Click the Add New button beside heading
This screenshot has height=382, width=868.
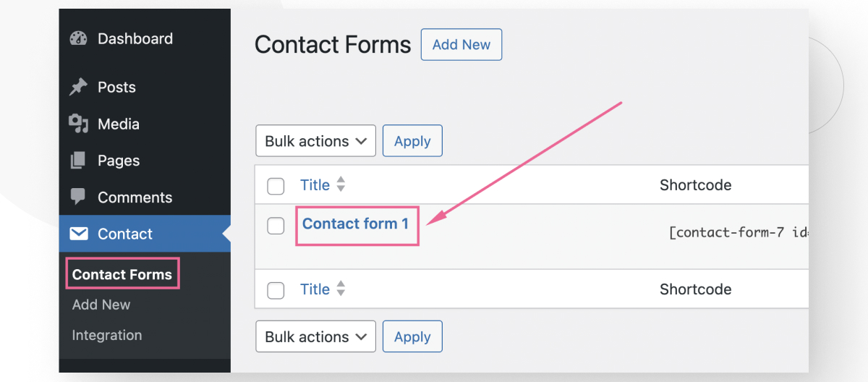(x=461, y=44)
